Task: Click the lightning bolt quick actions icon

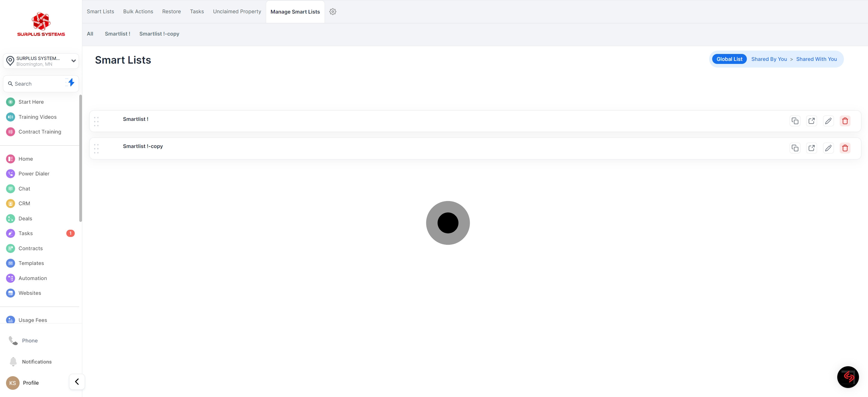Action: [71, 83]
